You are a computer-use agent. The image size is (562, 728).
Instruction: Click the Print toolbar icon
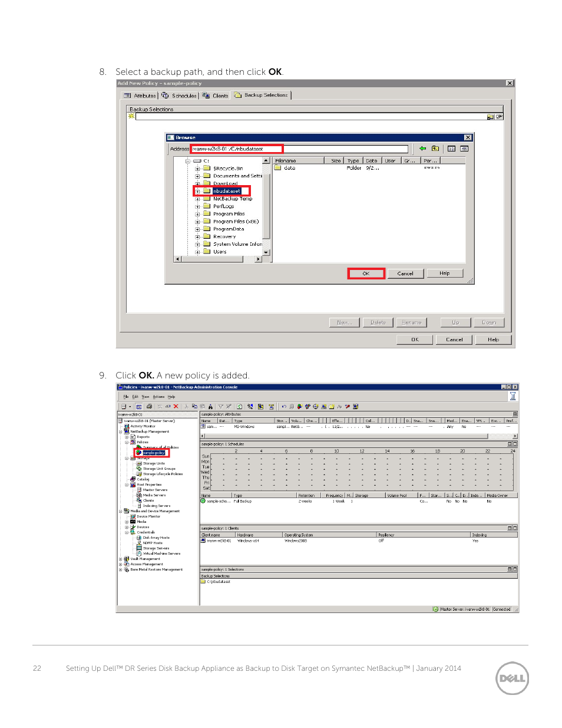pyautogui.click(x=149, y=406)
